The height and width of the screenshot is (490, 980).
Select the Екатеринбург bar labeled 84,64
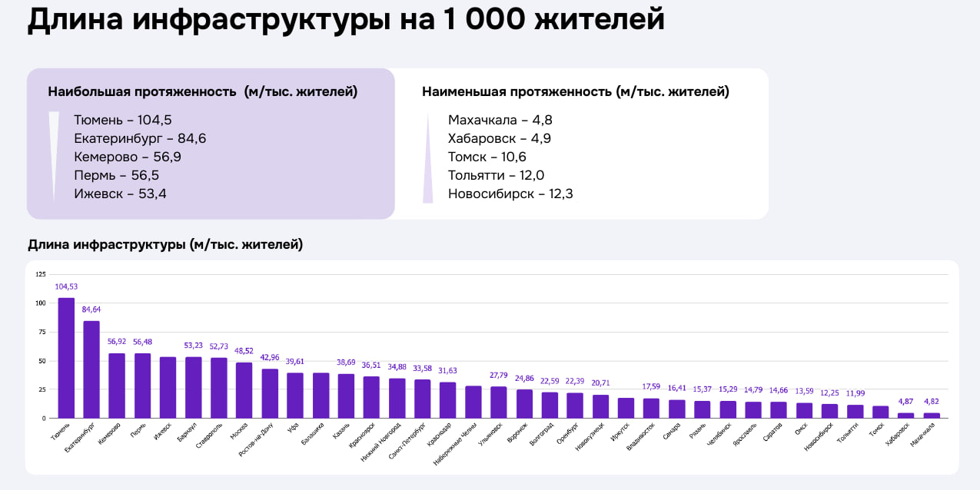pyautogui.click(x=91, y=369)
